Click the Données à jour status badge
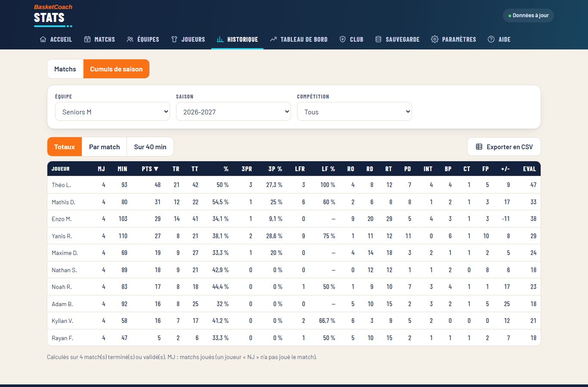The height and width of the screenshot is (387, 588). point(528,15)
